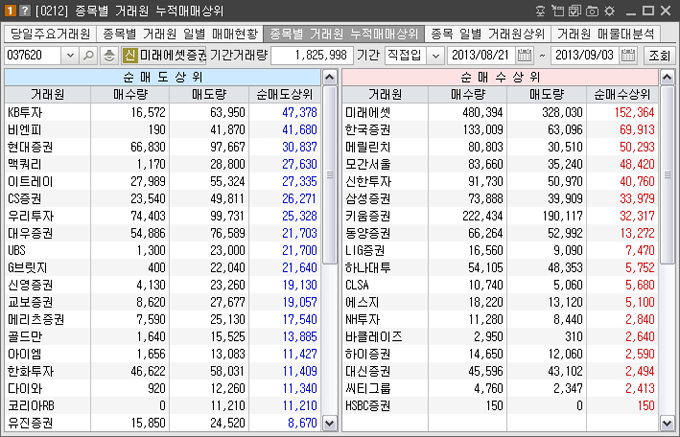The image size is (680, 437).
Task: Select the 모간서울 broker cell
Action: [385, 164]
